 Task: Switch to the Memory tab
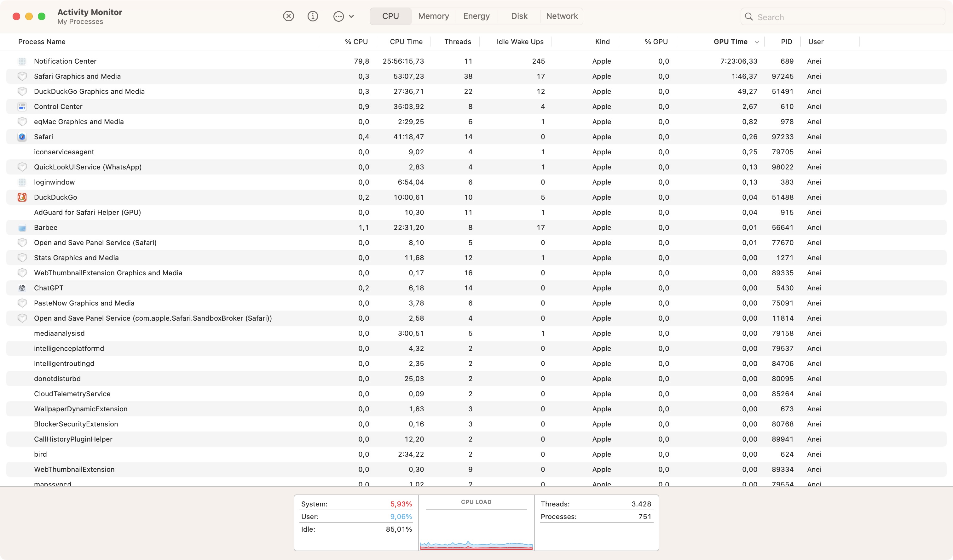click(x=433, y=16)
